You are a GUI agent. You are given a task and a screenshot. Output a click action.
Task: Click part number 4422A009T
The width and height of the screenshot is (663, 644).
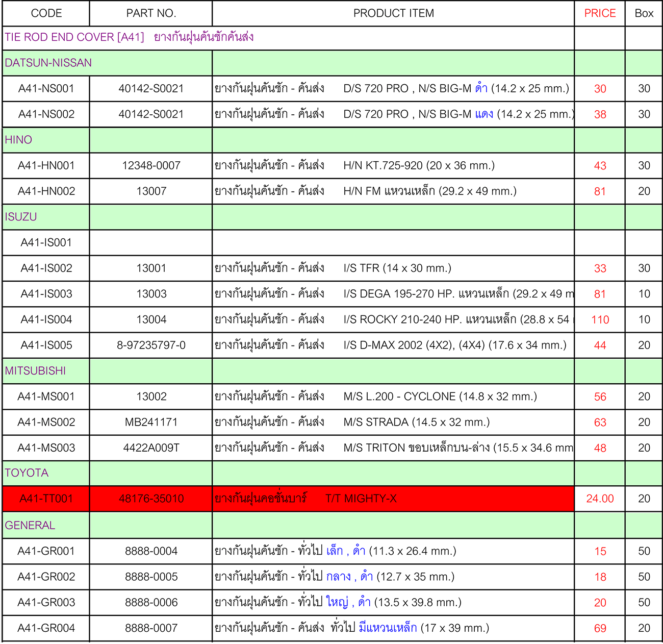(151, 448)
